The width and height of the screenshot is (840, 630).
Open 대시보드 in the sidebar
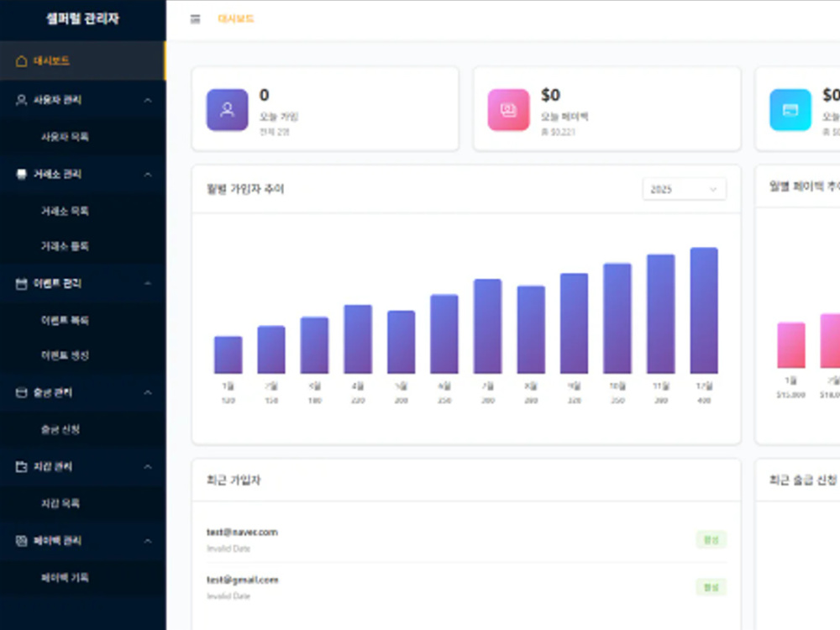click(x=83, y=61)
